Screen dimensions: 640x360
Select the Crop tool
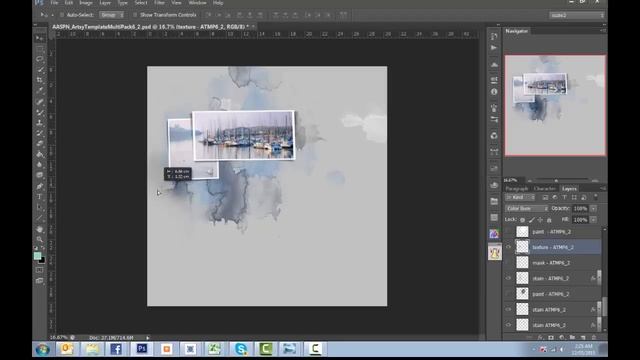click(x=40, y=80)
